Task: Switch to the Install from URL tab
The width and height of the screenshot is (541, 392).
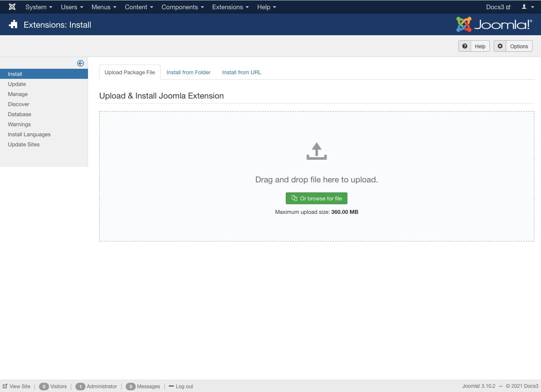Action: click(x=241, y=72)
